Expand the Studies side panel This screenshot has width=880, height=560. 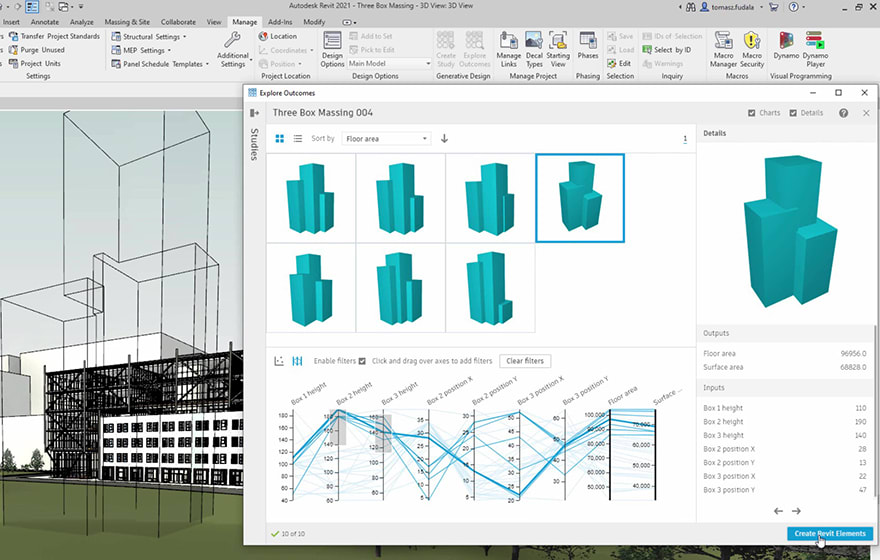click(254, 113)
